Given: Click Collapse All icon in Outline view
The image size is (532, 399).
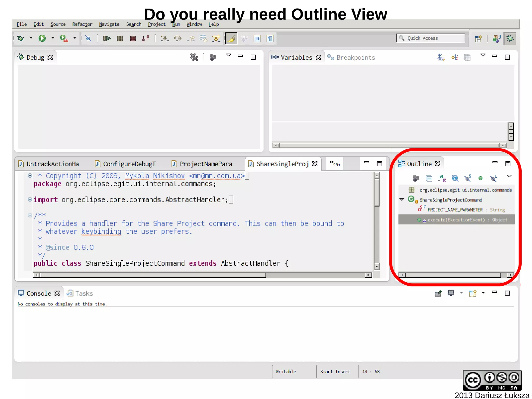Looking at the screenshot, I should click(429, 178).
